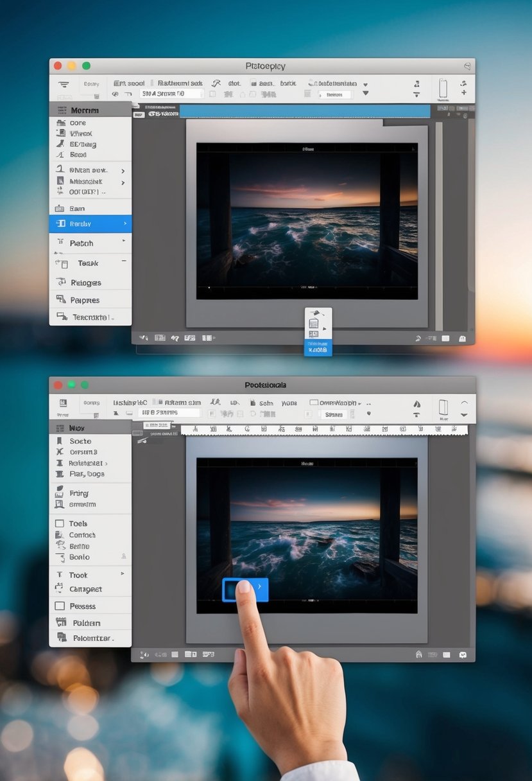Choose Palderm from the lower window menu
The width and height of the screenshot is (532, 781).
coord(86,622)
